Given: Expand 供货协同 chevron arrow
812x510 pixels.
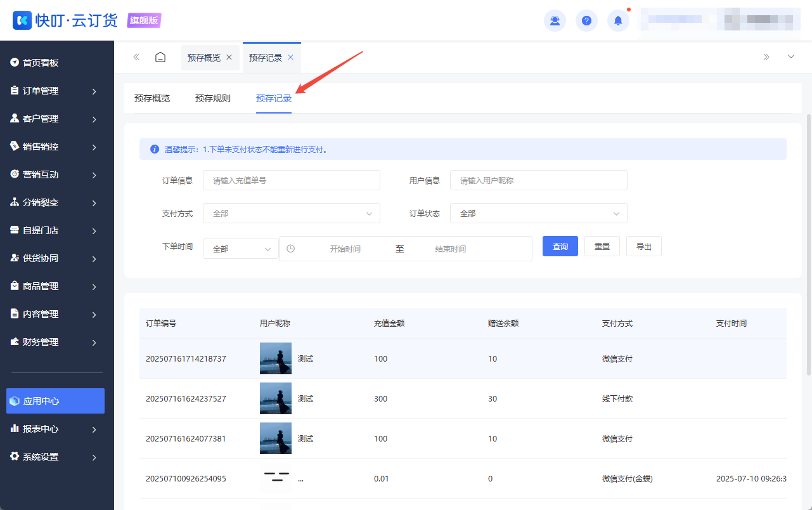Looking at the screenshot, I should pos(94,259).
